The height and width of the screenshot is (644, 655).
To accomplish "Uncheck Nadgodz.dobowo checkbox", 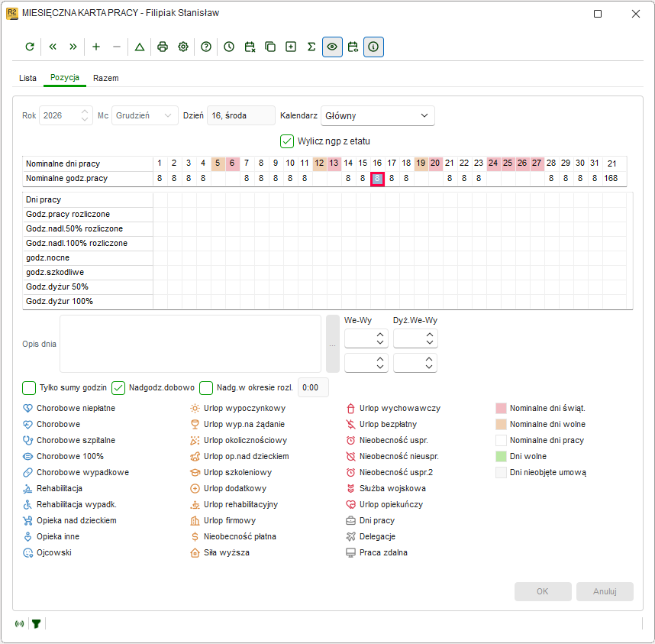I will tap(118, 388).
